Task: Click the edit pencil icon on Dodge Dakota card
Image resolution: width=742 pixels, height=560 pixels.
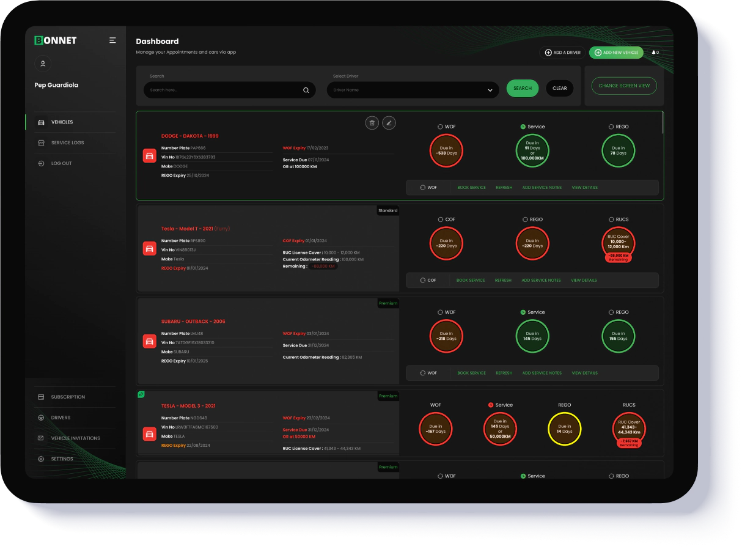Action: coord(389,123)
